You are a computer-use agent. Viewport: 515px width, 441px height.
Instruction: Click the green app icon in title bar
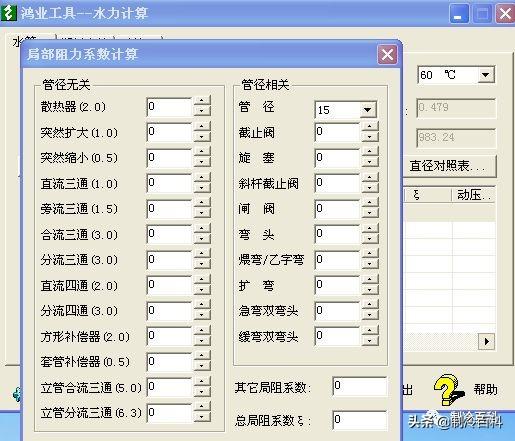8,13
